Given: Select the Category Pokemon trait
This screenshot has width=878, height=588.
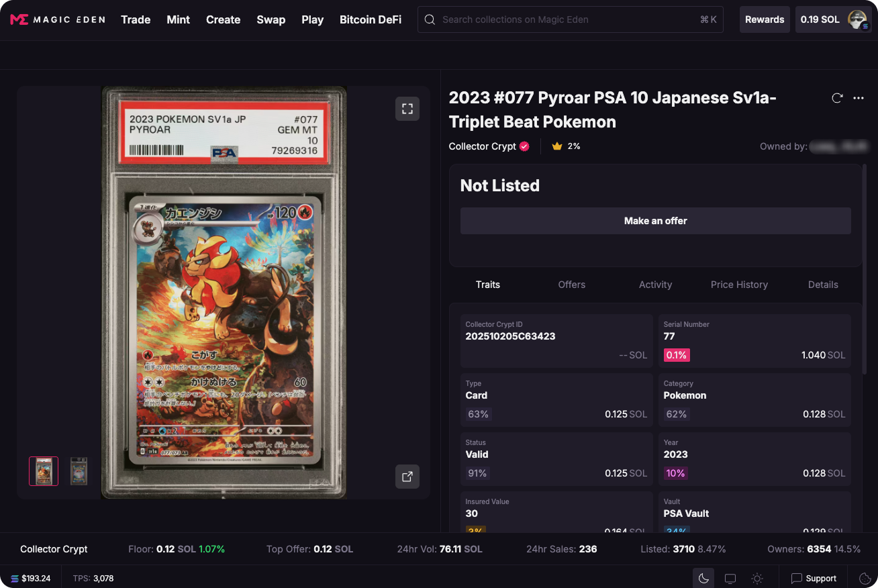Looking at the screenshot, I should click(754, 400).
